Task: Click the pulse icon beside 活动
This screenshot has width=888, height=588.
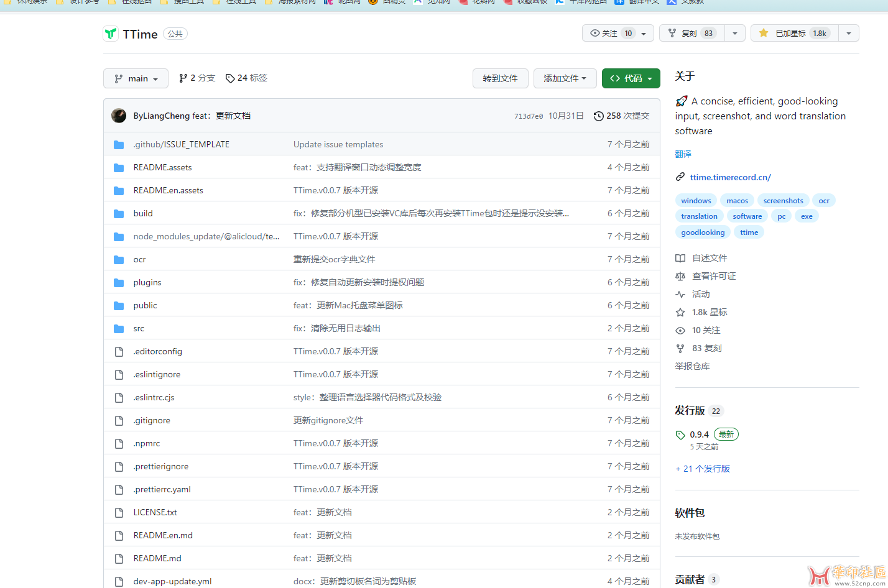Action: (x=680, y=294)
